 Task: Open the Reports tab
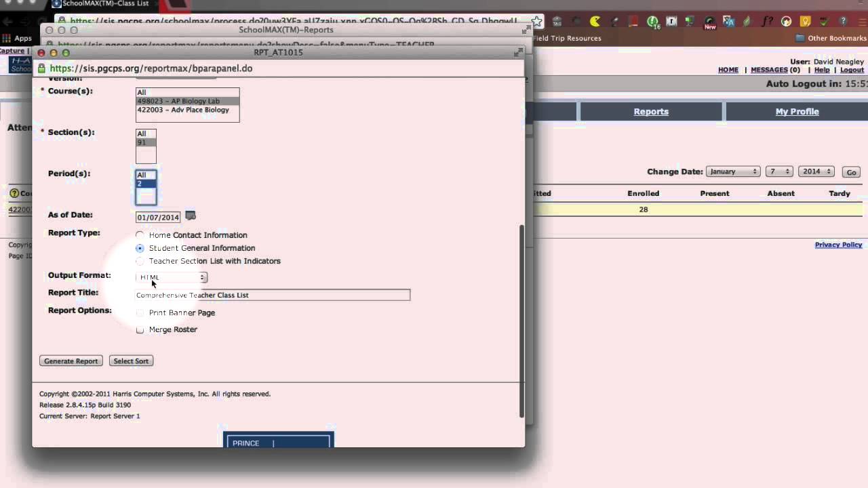651,112
